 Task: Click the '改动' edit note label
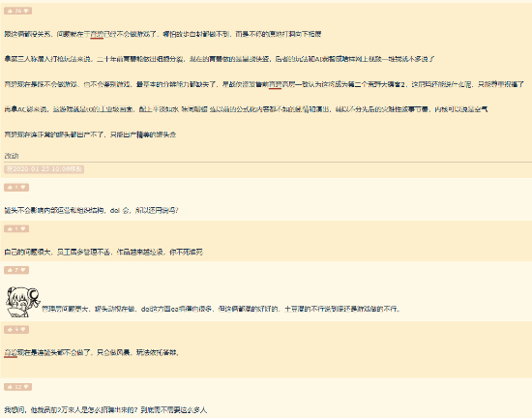coord(12,156)
